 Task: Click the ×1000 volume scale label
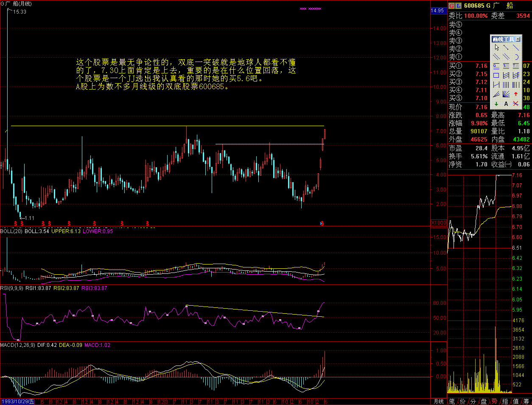439,223
